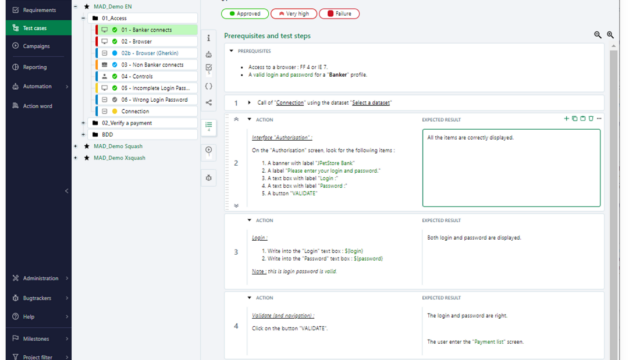Select test case 06 - Wrong Login Password
Viewport: 640px width, 360px height.
tap(147, 100)
